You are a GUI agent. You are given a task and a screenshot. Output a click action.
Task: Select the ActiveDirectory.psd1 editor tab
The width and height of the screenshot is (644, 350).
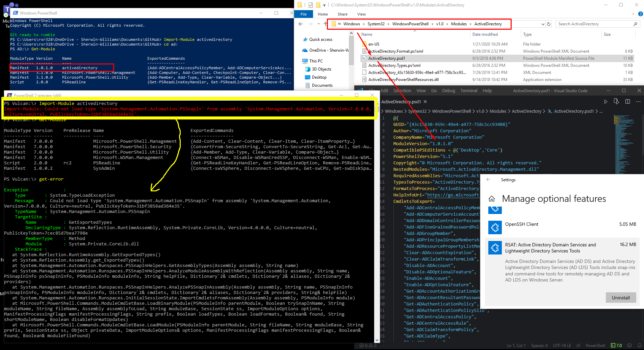tap(401, 101)
